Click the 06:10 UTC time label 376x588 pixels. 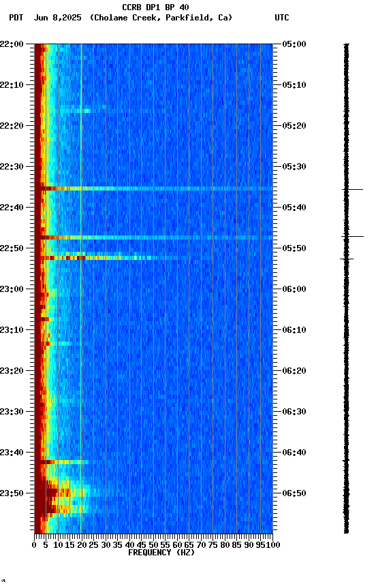click(x=294, y=330)
